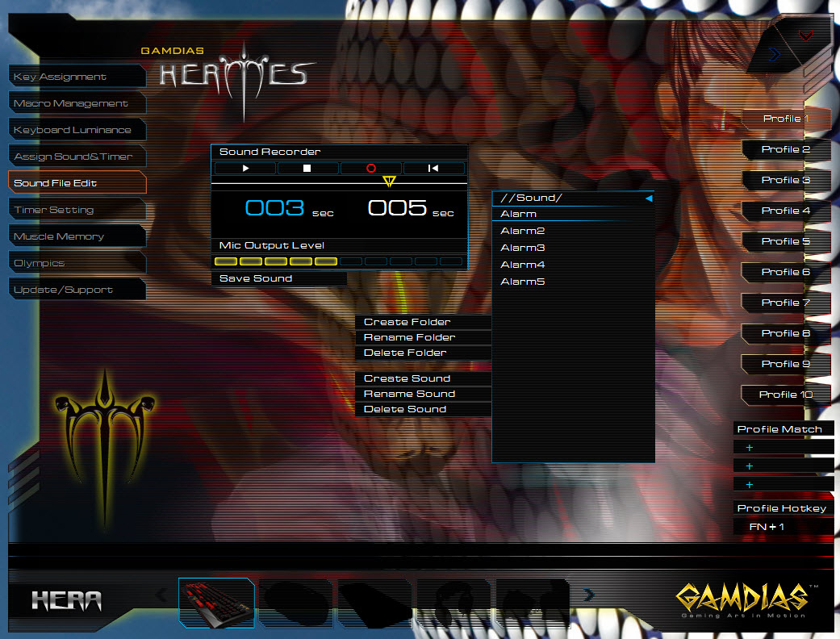Rewind the recording to the start

[x=433, y=168]
